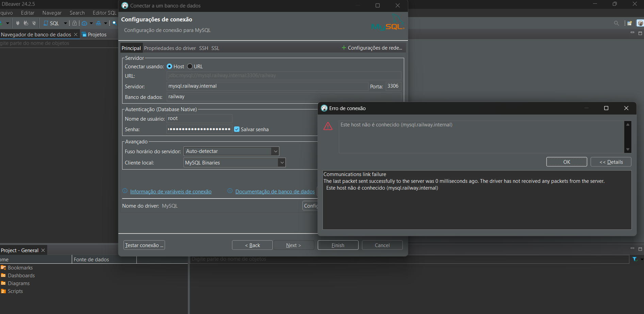
Task: Open Cliente local MySQL Binaries dropdown
Action: click(234, 163)
